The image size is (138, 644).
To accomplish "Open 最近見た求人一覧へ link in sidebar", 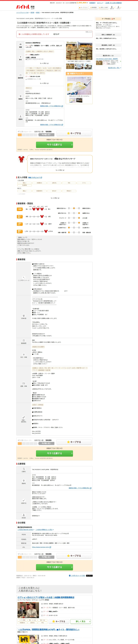I will click(114, 68).
